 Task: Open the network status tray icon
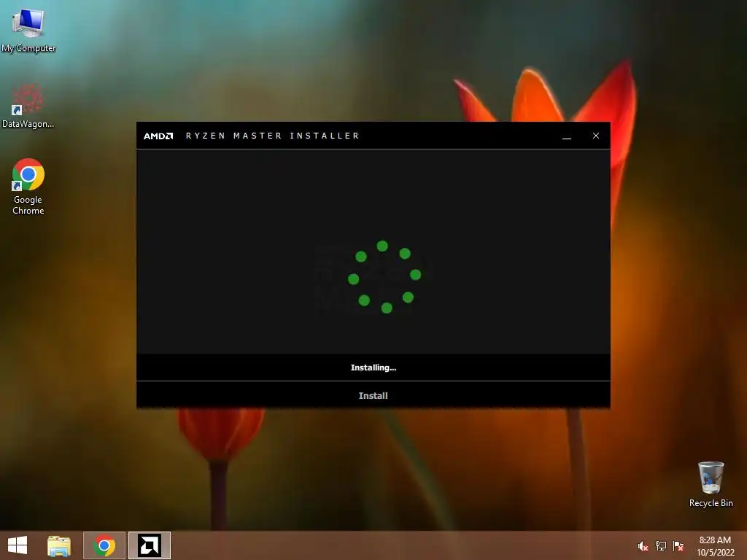click(661, 546)
